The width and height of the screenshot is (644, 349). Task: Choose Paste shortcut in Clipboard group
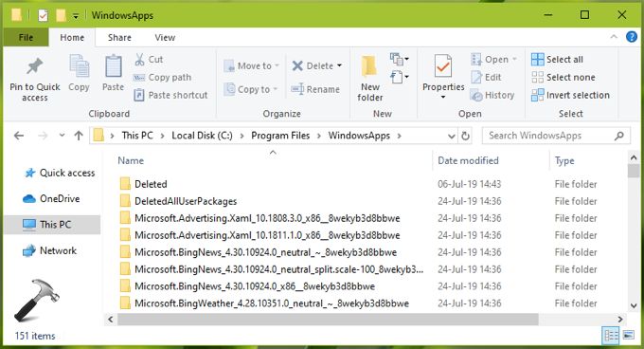(x=170, y=95)
